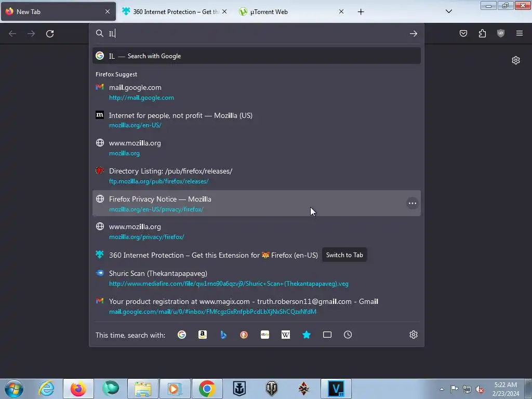Close the µTorrent Web tab
This screenshot has height=399, width=532.
click(x=341, y=12)
